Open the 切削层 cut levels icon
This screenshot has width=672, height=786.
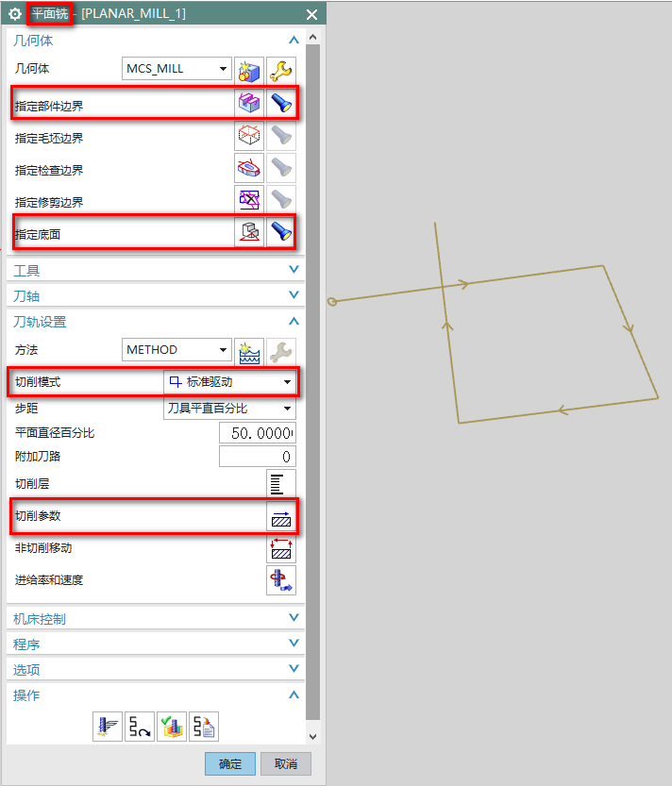(x=281, y=483)
